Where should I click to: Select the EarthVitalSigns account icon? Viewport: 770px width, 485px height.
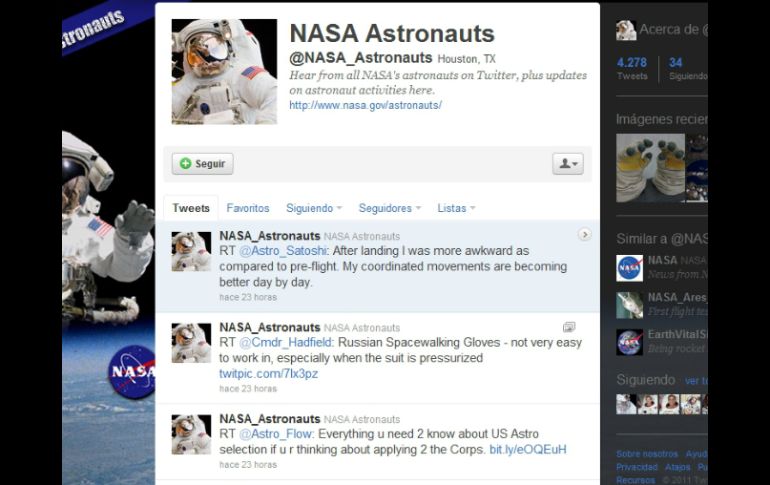click(629, 341)
